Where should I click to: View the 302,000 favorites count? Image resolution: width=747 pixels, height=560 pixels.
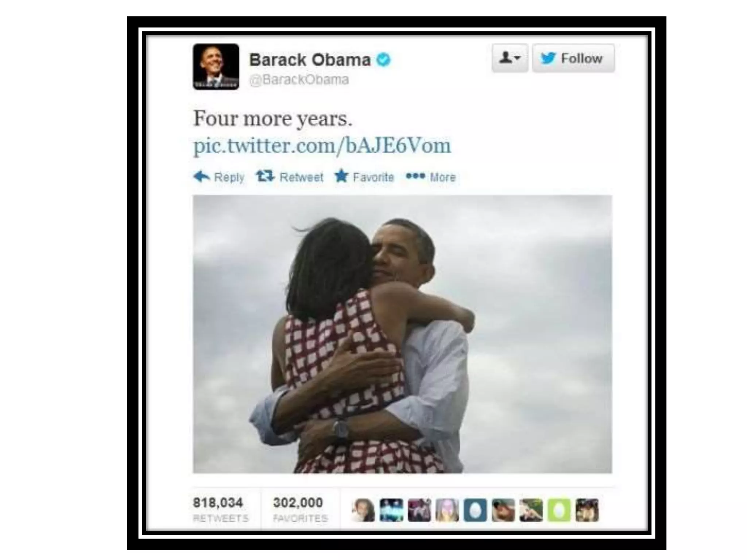[300, 509]
